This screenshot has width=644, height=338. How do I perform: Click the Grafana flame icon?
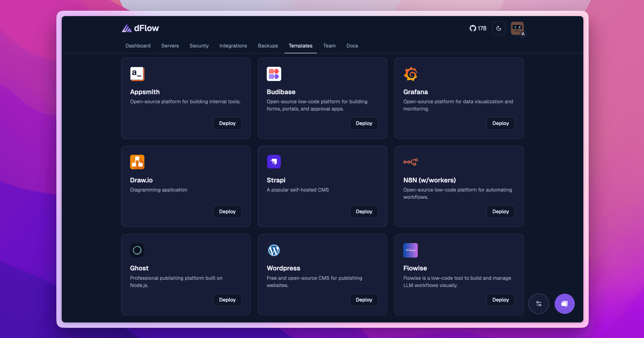(411, 74)
